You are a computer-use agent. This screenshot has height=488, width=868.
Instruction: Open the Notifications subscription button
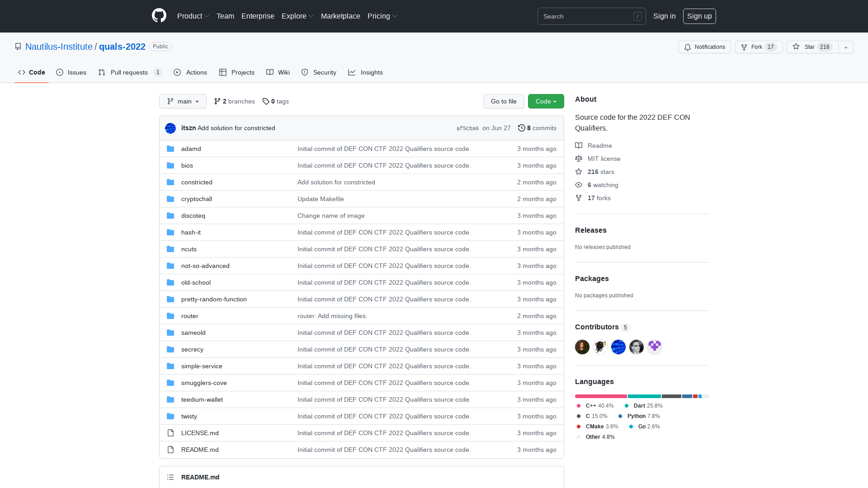[x=704, y=47]
